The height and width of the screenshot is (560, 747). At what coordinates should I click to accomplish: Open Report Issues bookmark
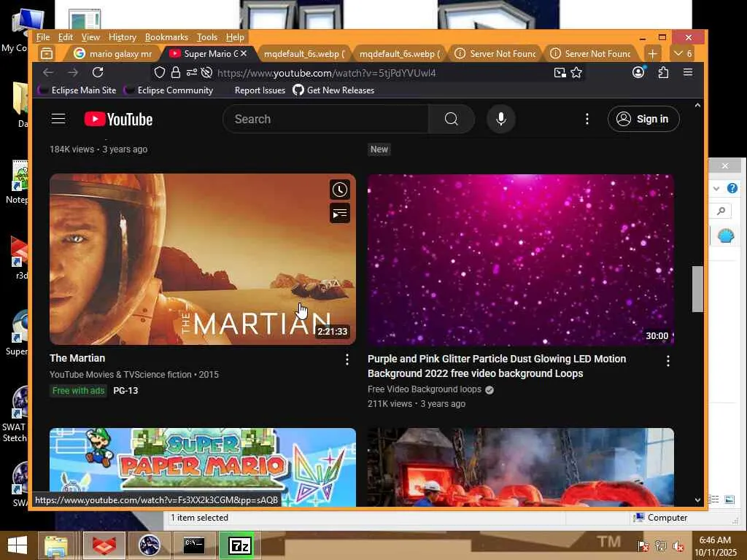(260, 90)
